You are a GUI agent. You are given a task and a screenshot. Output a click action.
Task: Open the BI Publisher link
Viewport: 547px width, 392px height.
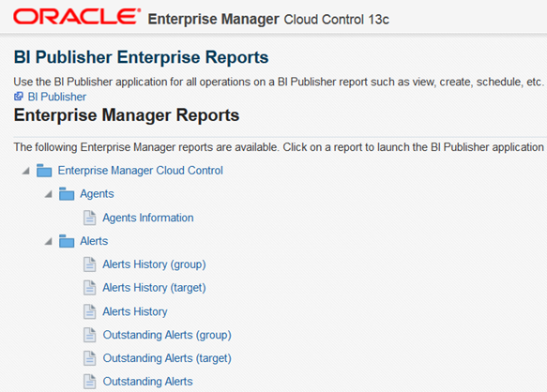click(57, 97)
